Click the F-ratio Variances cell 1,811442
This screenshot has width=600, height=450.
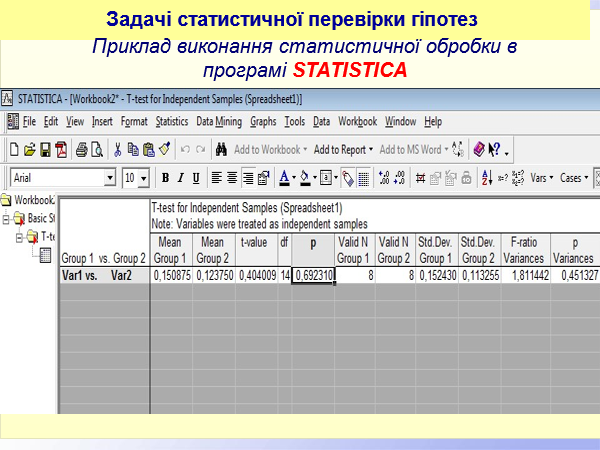click(x=526, y=276)
